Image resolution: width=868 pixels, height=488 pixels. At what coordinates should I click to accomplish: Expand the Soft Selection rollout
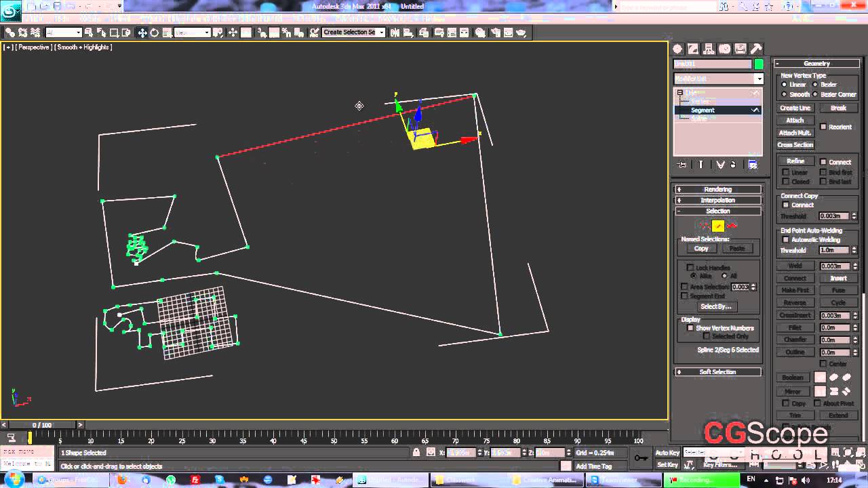tap(717, 372)
